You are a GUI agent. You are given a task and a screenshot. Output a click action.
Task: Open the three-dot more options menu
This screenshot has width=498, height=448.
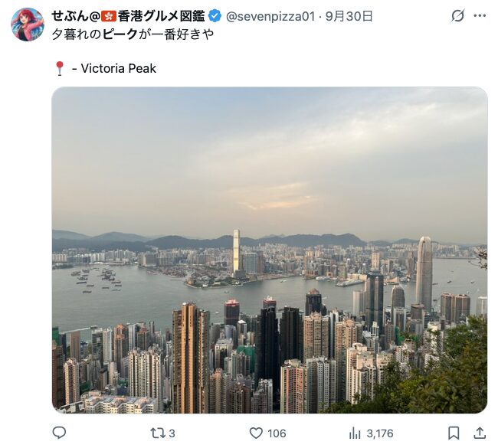(480, 15)
